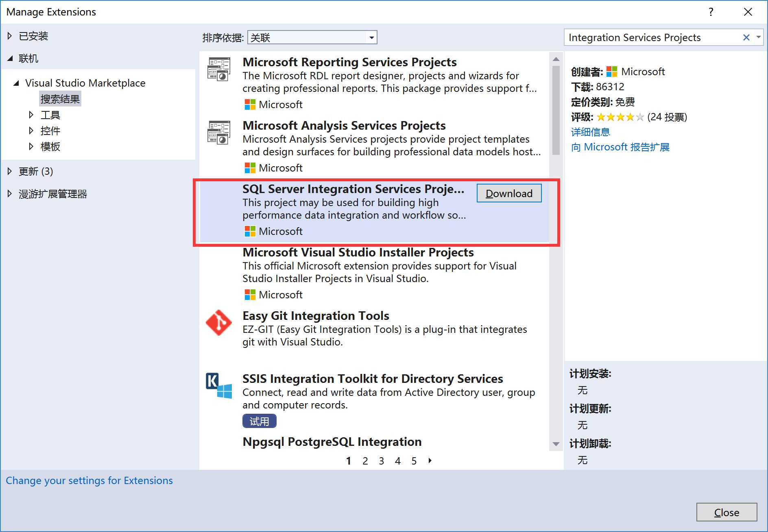Image resolution: width=768 pixels, height=532 pixels.
Task: Select Visual Studio Marketplace in the tree
Action: (85, 83)
